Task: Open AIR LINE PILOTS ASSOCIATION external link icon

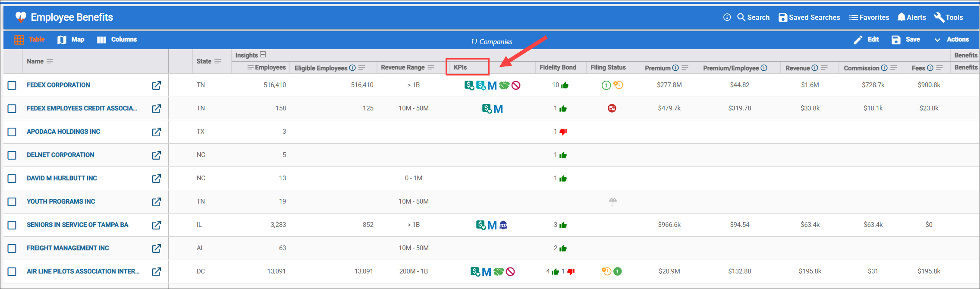Action: (x=157, y=272)
